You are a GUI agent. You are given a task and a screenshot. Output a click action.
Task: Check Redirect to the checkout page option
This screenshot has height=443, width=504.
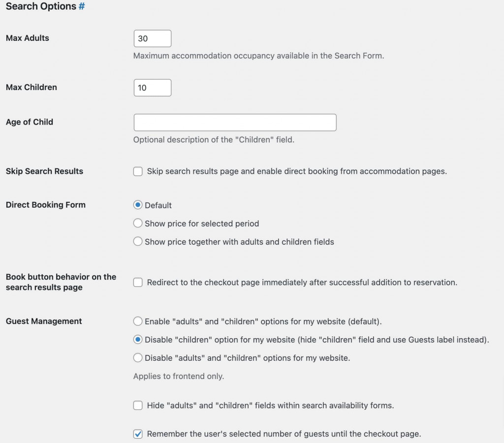pos(138,283)
